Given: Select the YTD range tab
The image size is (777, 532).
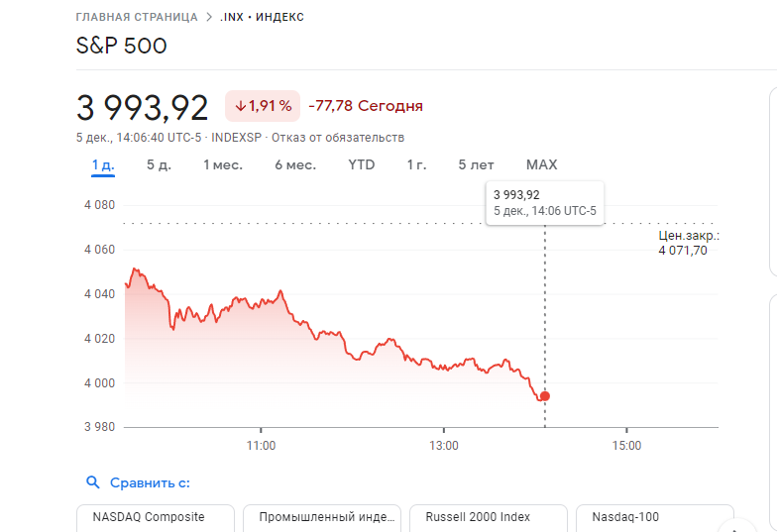Looking at the screenshot, I should point(361,164).
